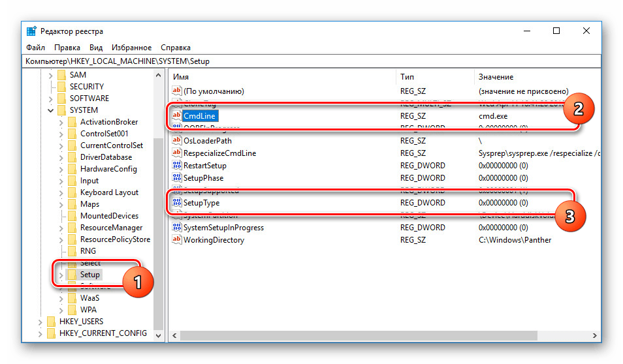Collapse the SYSTEM key tree node

tap(51, 110)
